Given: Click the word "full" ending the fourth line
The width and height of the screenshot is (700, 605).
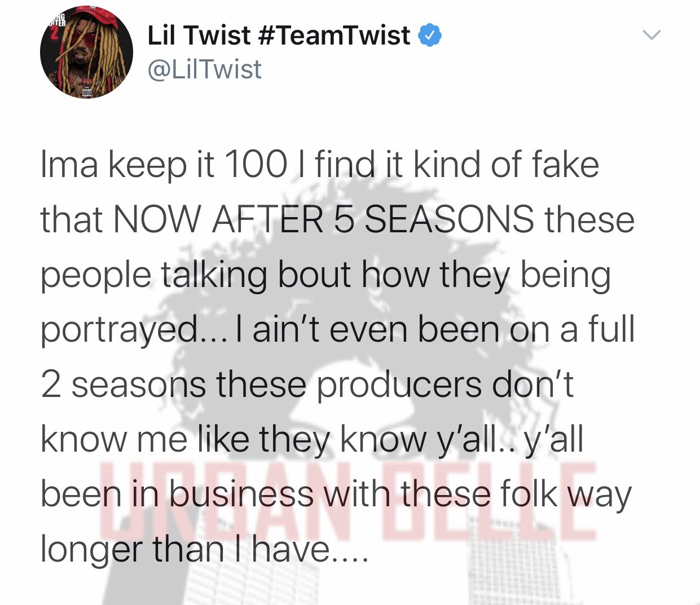Looking at the screenshot, I should pyautogui.click(x=611, y=329).
